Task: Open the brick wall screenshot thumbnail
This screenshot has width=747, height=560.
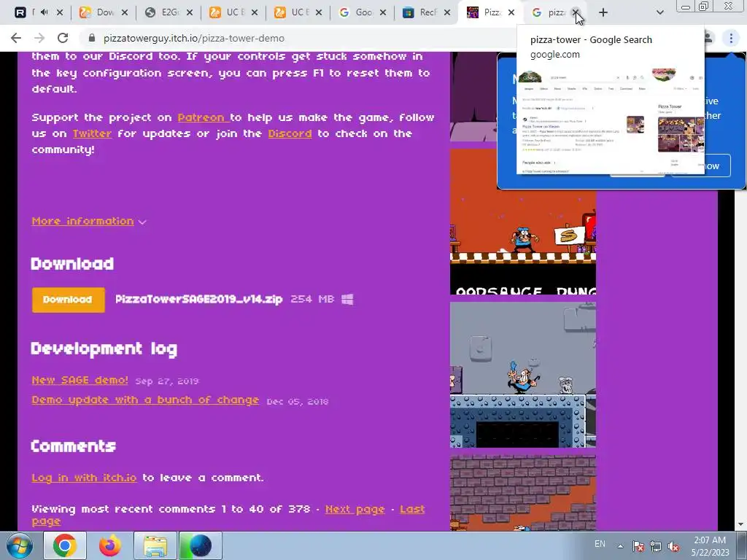Action: 522,493
